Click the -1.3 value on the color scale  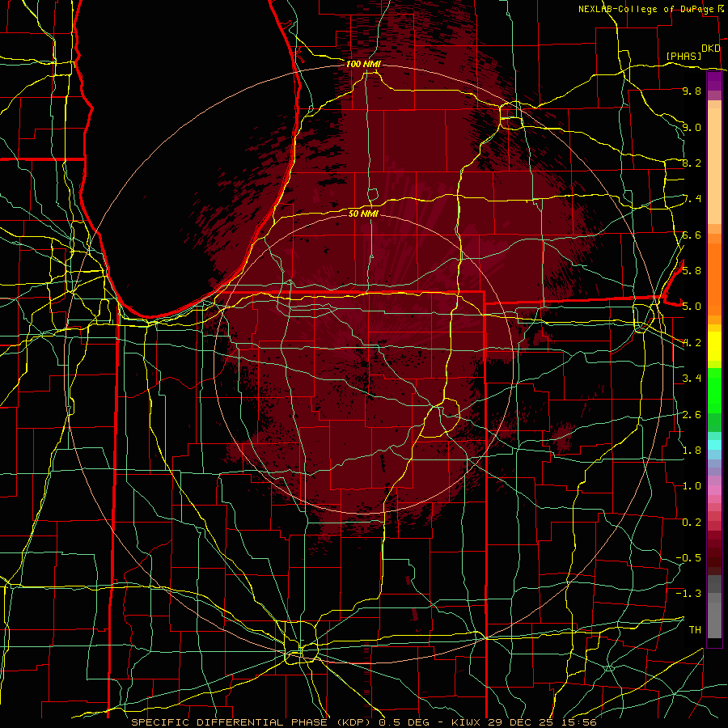(x=688, y=594)
